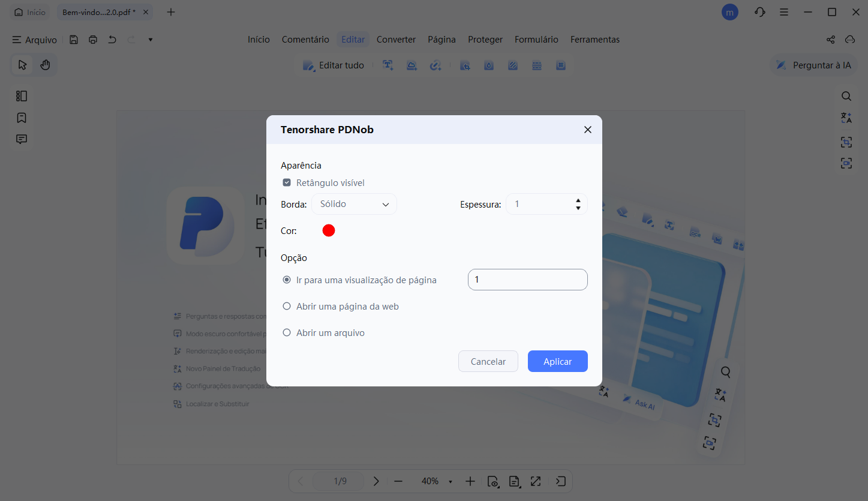Image resolution: width=868 pixels, height=501 pixels.
Task: Click the add text tool icon
Action: [x=388, y=65]
